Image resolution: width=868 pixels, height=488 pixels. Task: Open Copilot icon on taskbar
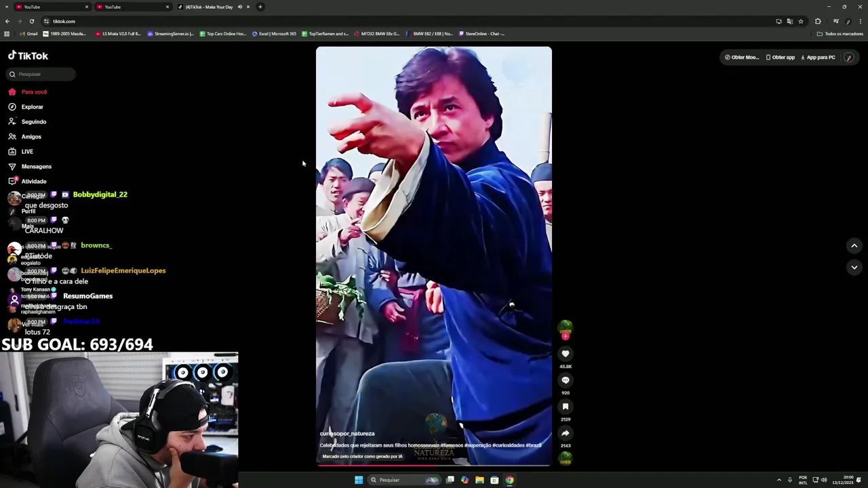pos(465,480)
